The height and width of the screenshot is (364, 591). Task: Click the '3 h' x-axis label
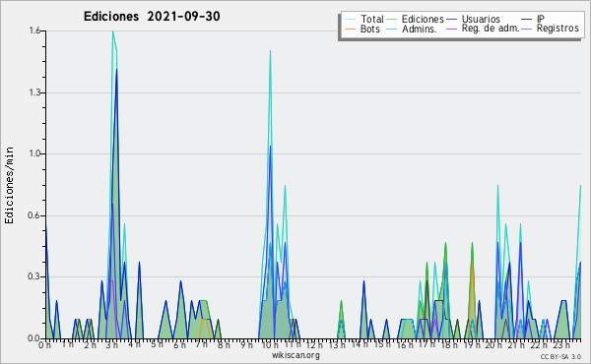coord(111,345)
